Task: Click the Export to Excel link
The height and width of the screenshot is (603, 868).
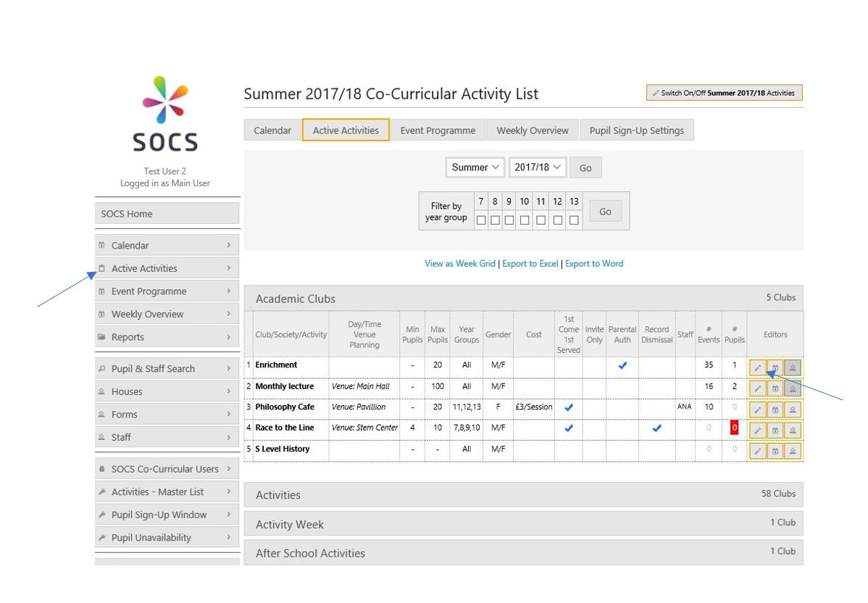Action: (530, 264)
